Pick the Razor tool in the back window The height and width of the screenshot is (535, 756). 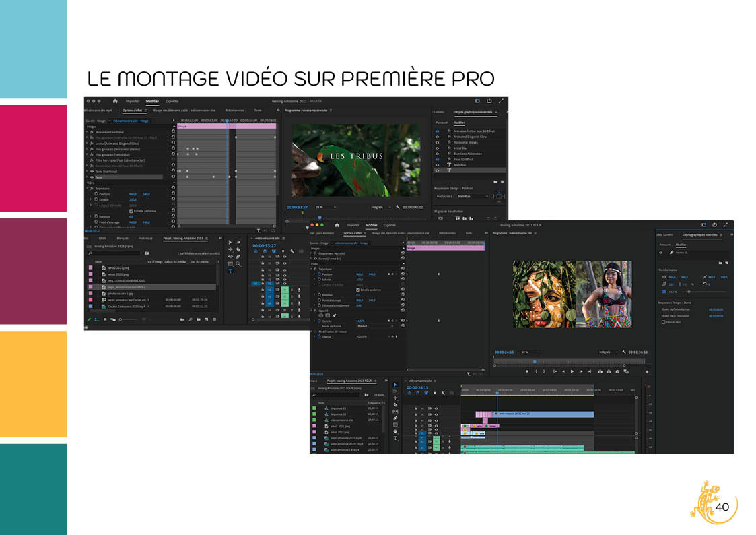coord(238,249)
